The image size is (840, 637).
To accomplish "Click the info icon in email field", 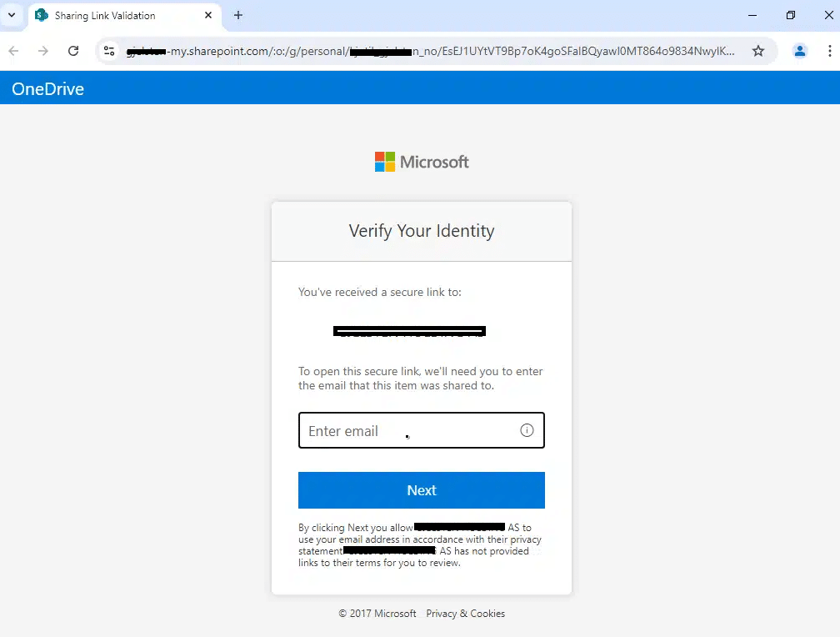I will [x=527, y=430].
